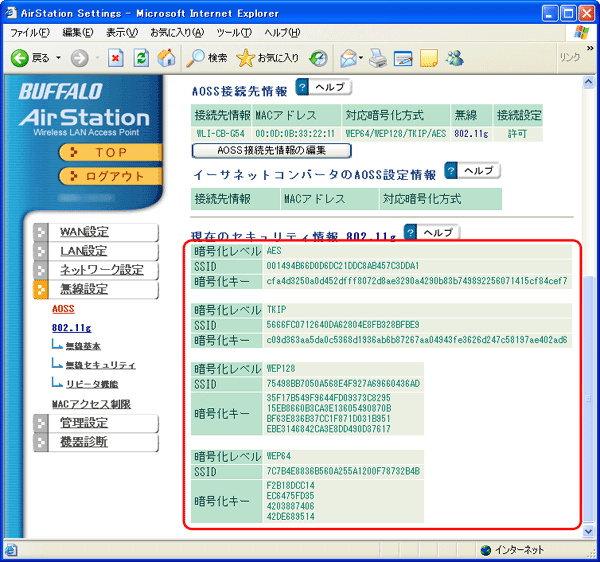Screen dimensions: 600x562
Task: Click the WEP64/WEP128/TKIP/AES cell
Action: [x=396, y=134]
